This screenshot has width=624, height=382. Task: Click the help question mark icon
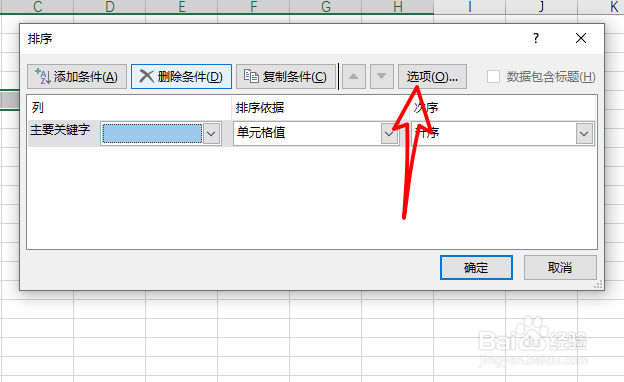(x=536, y=38)
